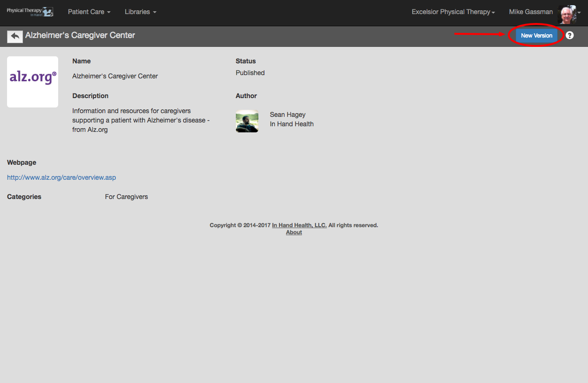Follow the In Hand Health, LLC footer link
The height and width of the screenshot is (383, 588).
(x=299, y=225)
